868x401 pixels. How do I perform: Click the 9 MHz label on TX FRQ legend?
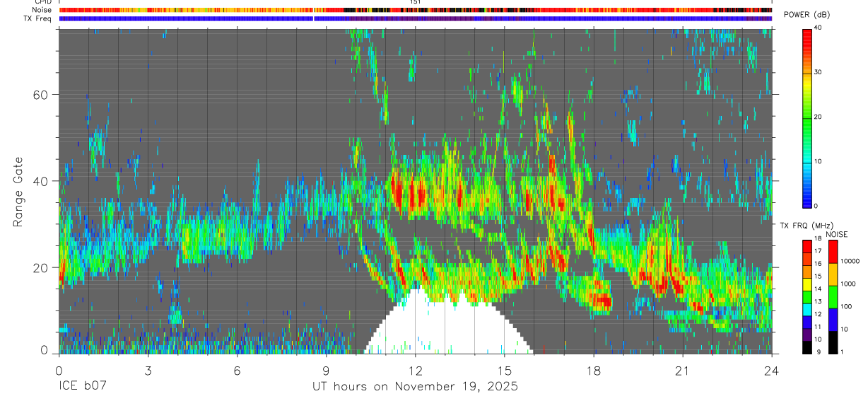pyautogui.click(x=819, y=351)
